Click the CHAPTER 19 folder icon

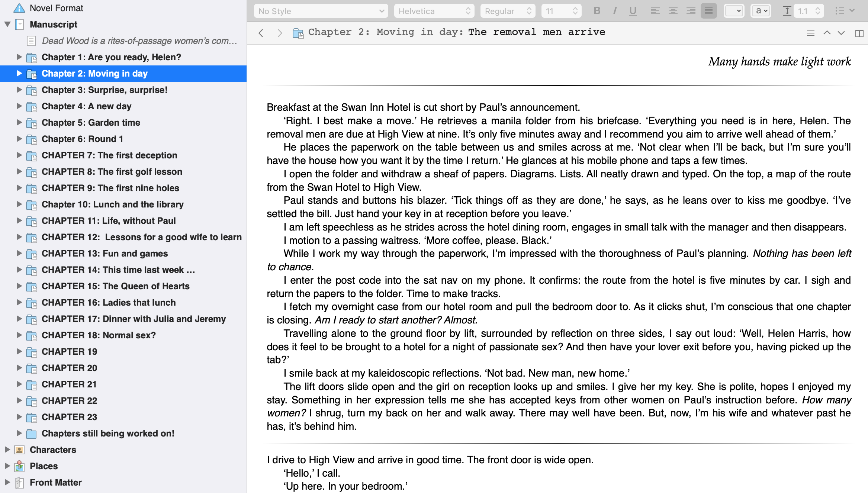[32, 351]
